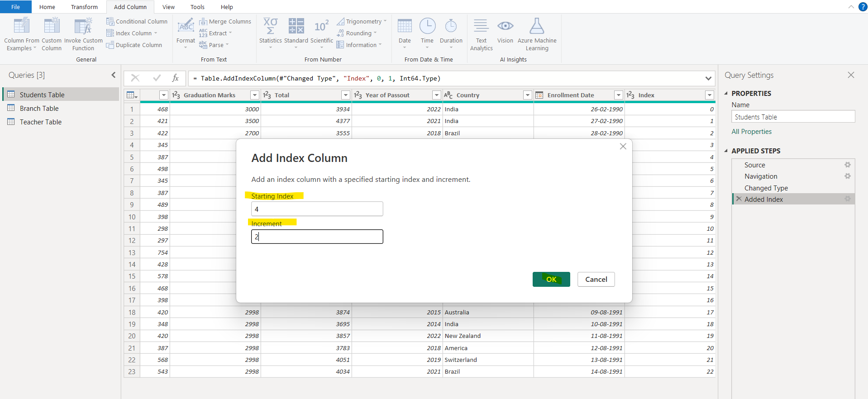Image resolution: width=868 pixels, height=399 pixels.
Task: Click the Statistics icon in ribbon
Action: point(270,26)
